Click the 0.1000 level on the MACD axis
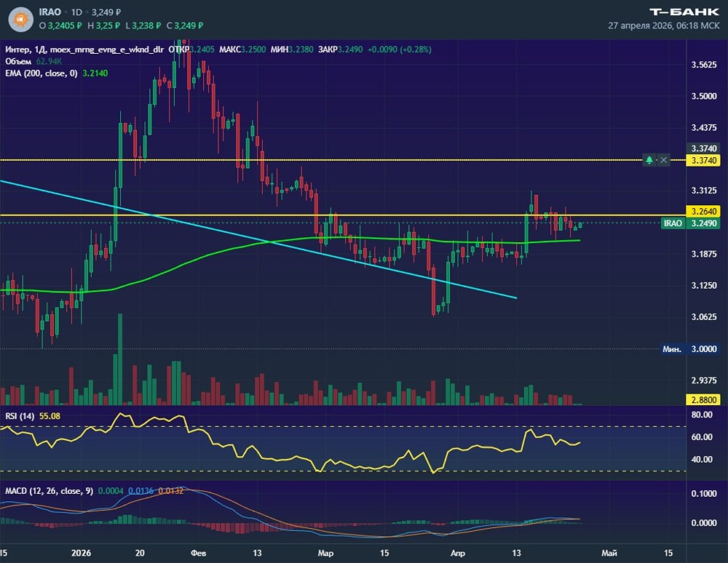Screen dimensions: 728x563 [704, 493]
